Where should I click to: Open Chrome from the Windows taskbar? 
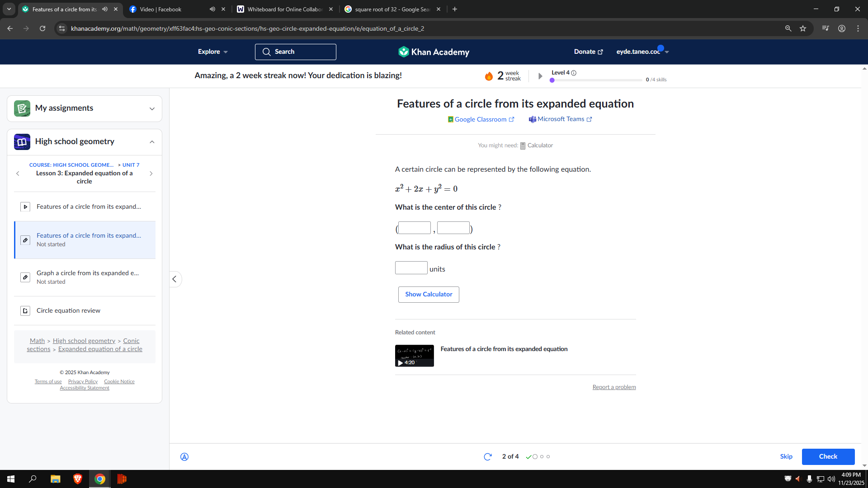pos(99,479)
